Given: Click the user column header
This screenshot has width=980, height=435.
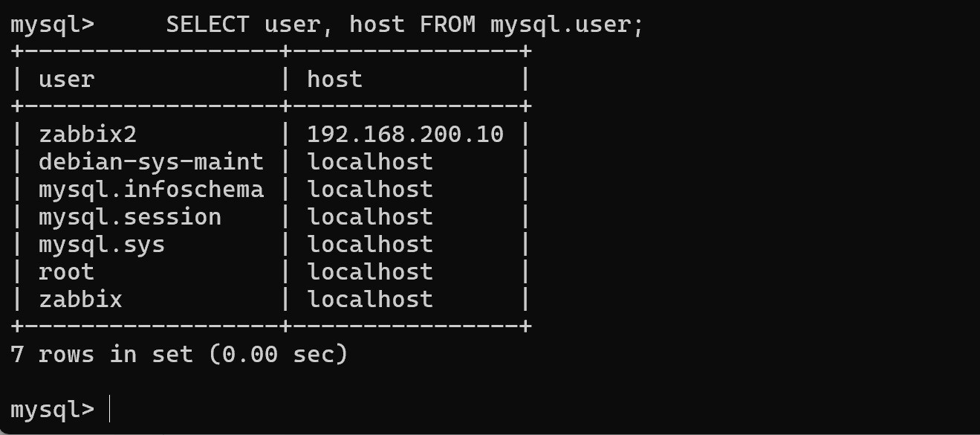Looking at the screenshot, I should [66, 79].
